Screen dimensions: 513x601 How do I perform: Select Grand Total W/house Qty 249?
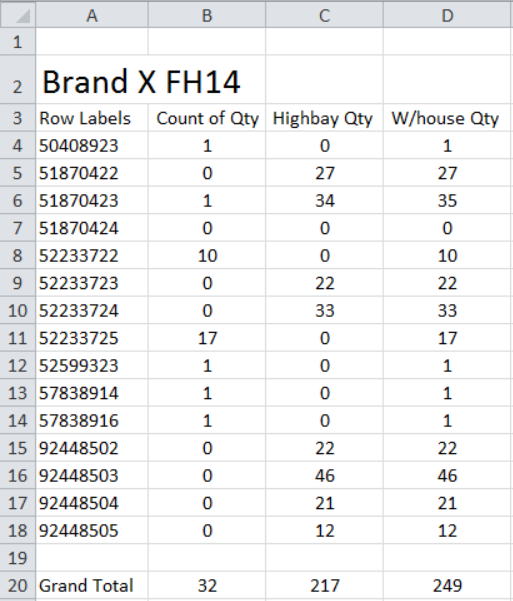[447, 585]
